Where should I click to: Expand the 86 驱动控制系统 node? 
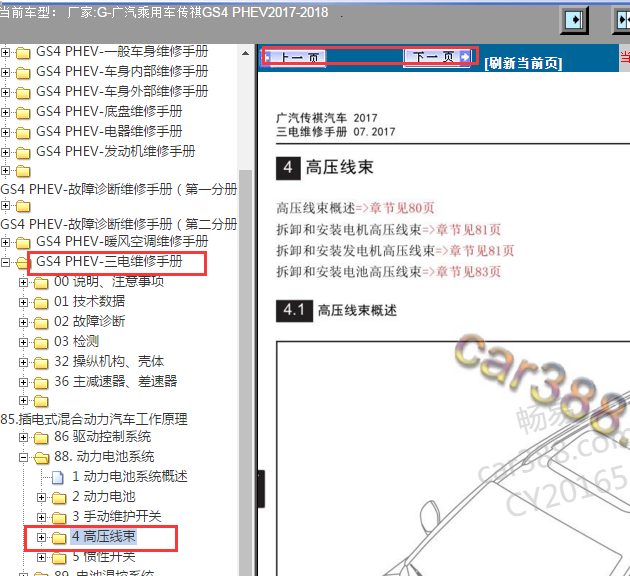[x=23, y=437]
